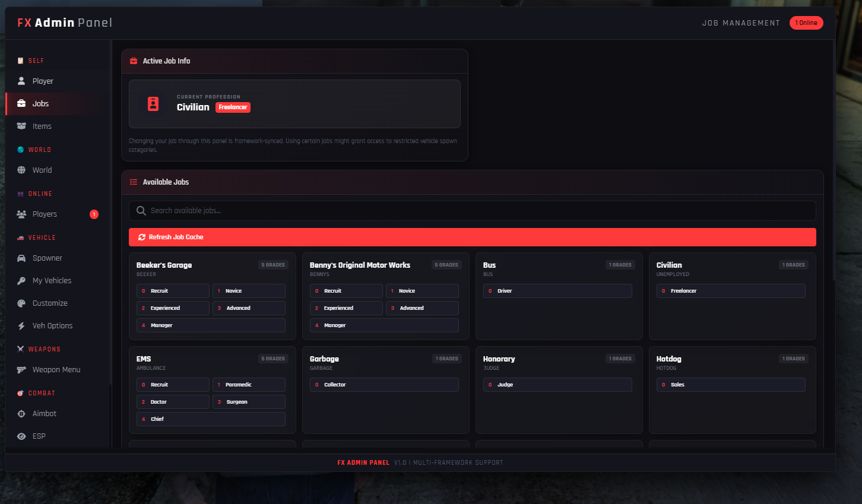This screenshot has width=862, height=504.
Task: Click the Items box icon in sidebar
Action: (x=21, y=126)
